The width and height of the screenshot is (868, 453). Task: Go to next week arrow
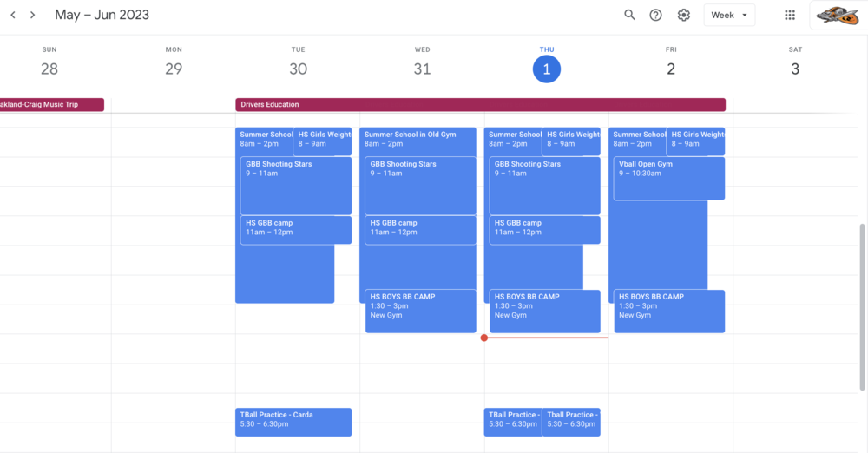click(33, 15)
